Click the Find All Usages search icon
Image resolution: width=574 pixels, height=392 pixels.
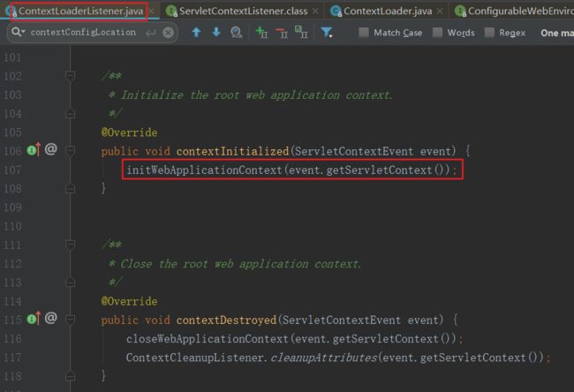click(236, 33)
